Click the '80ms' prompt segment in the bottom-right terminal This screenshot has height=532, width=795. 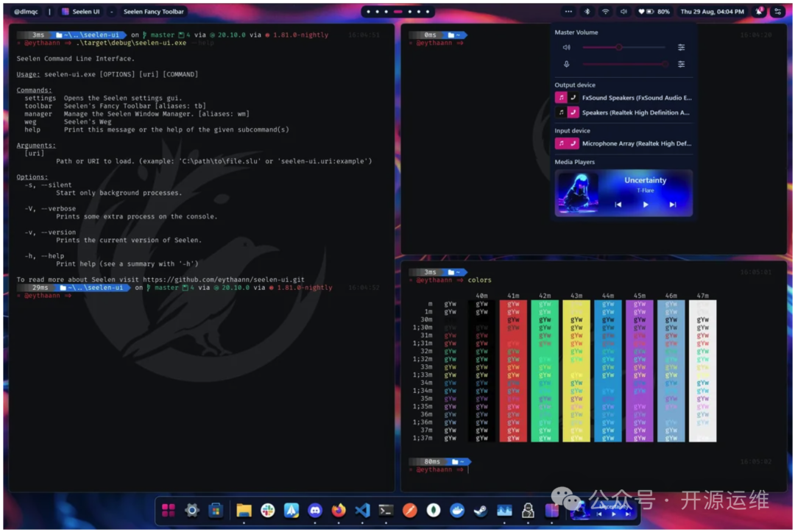432,461
